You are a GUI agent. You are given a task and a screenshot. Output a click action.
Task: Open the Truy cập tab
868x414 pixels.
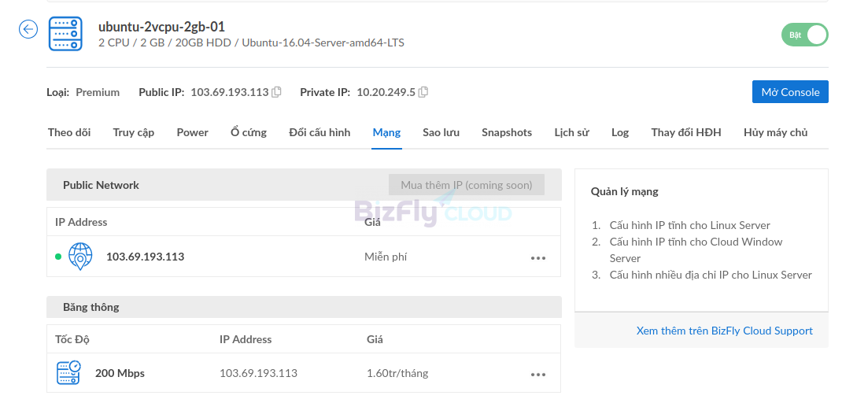pos(134,132)
